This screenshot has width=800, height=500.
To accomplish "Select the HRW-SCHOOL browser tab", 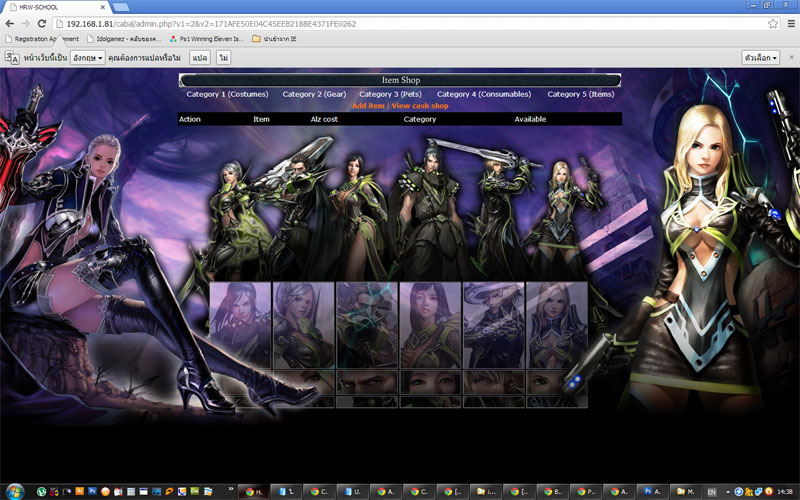I will point(55,7).
